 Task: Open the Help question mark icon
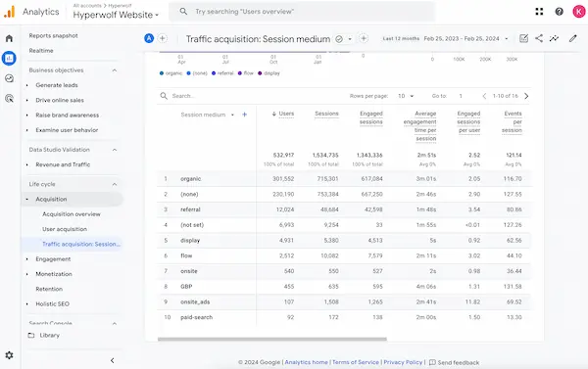pos(560,12)
